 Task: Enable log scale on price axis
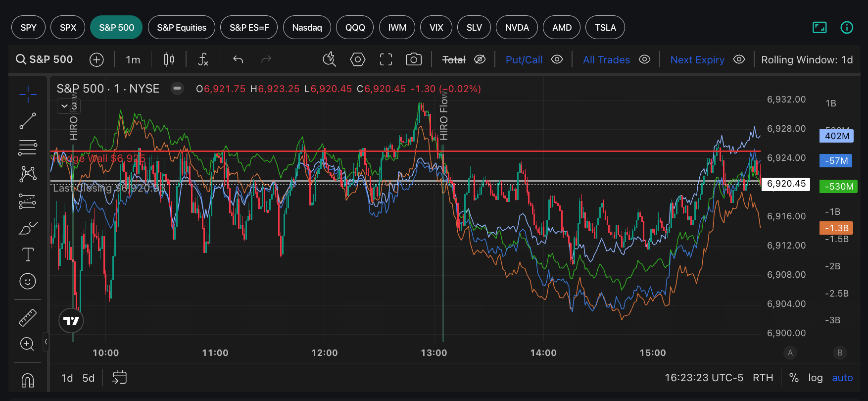coord(815,378)
